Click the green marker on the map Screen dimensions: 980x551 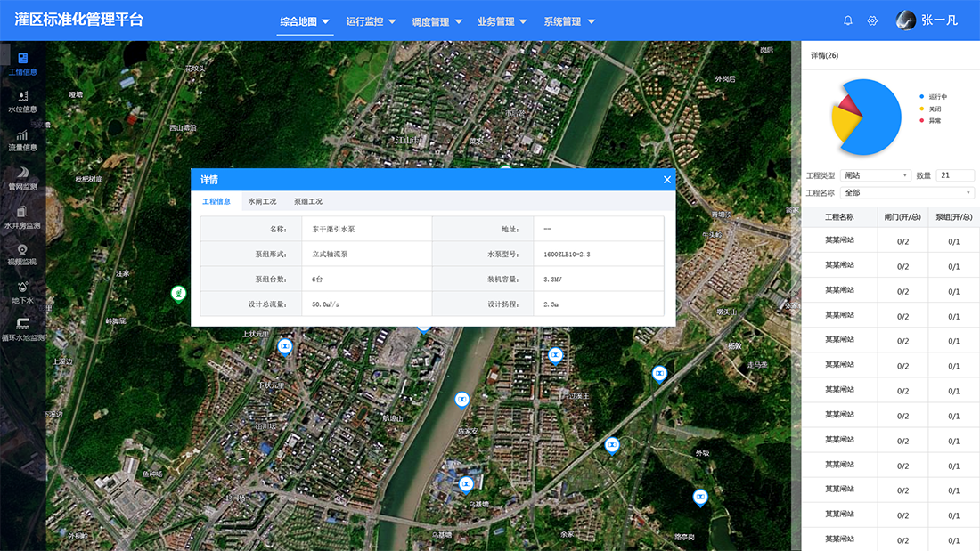point(179,293)
